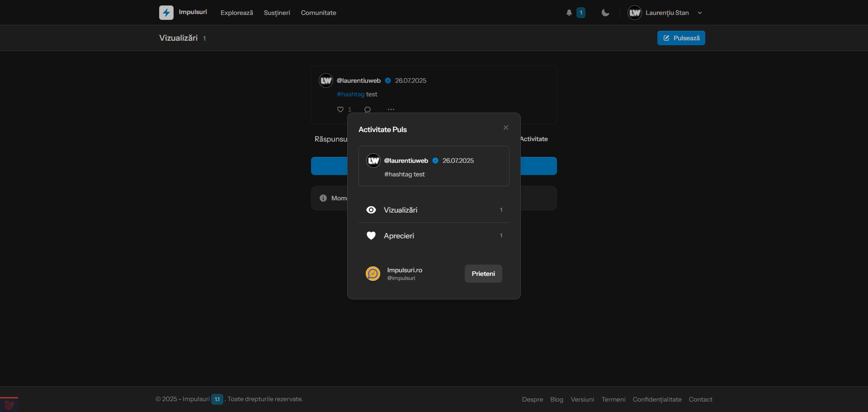Click the Impulsuri.ro profile avatar
Image resolution: width=868 pixels, height=412 pixels.
click(373, 274)
